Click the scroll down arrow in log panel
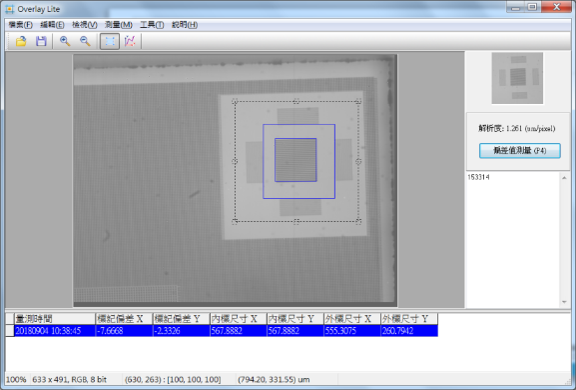576x390 pixels. coord(564,302)
